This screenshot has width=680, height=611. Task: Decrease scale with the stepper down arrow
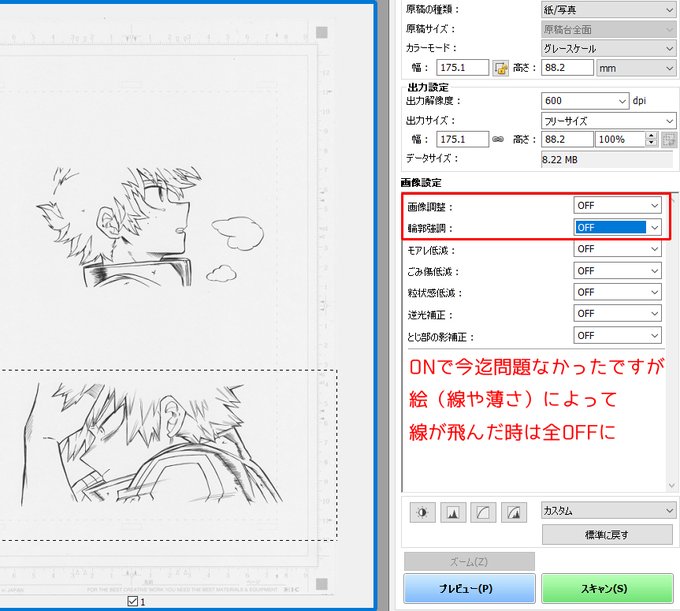(x=651, y=144)
